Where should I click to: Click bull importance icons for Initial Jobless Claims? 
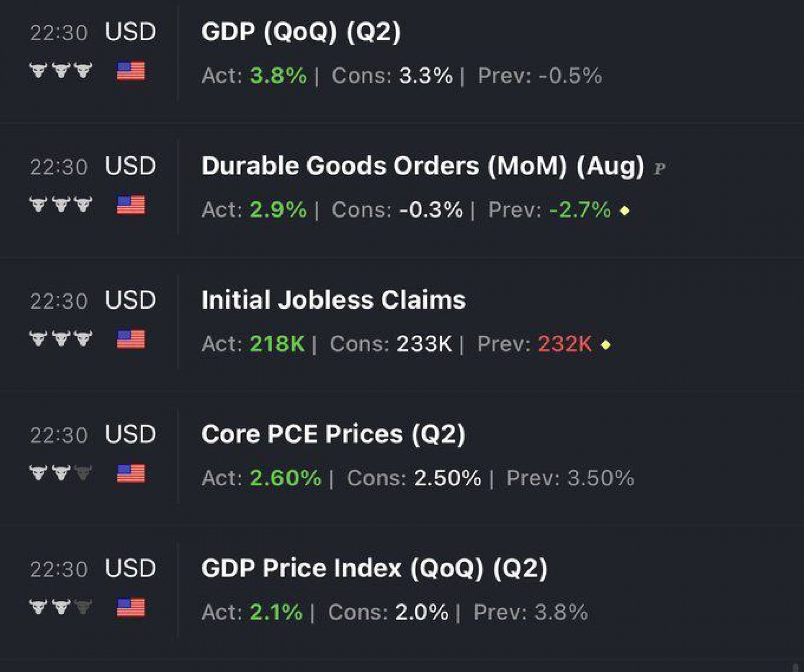pos(61,339)
